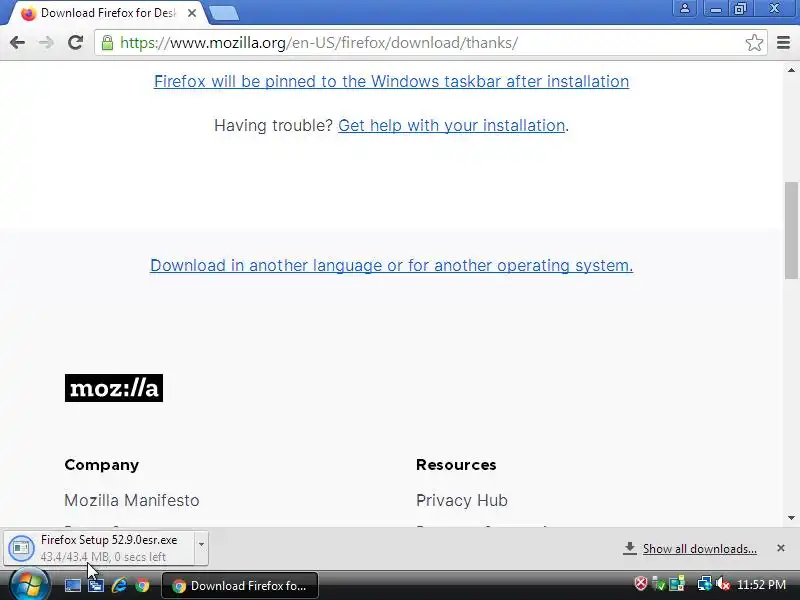Click the Download Firefox taskbar button

[240, 586]
